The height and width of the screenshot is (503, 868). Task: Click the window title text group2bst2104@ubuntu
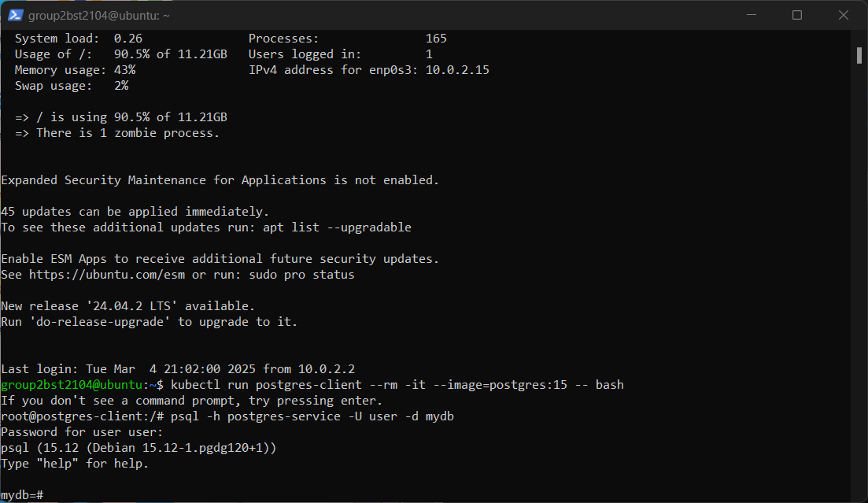tap(98, 16)
